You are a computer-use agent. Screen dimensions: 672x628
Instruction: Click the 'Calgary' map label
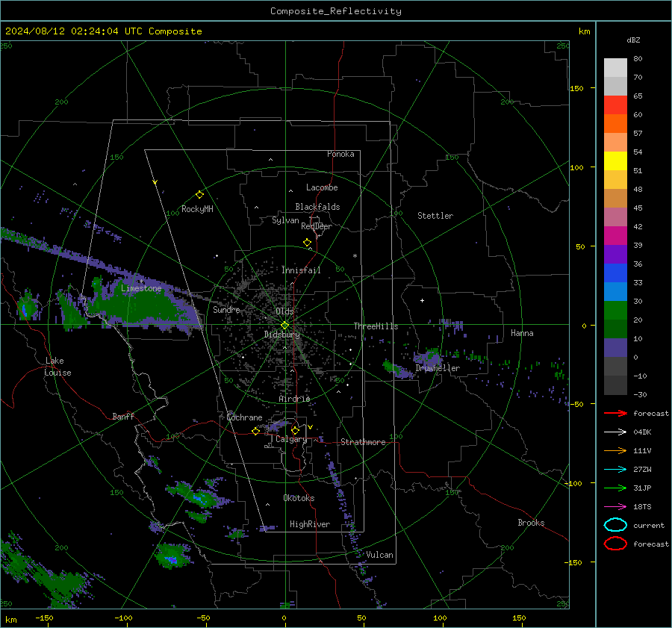[x=291, y=439]
